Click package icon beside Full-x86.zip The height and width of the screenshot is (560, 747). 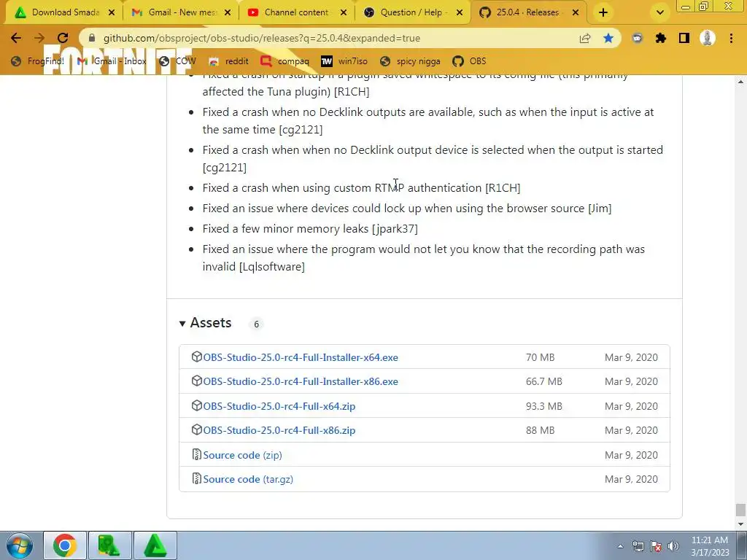pyautogui.click(x=196, y=429)
